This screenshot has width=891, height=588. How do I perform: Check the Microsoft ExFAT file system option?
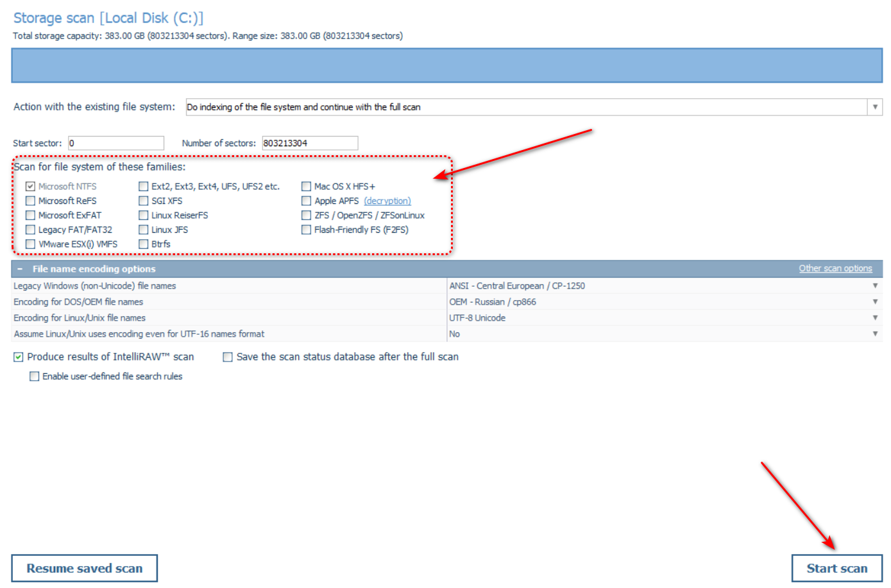click(30, 215)
